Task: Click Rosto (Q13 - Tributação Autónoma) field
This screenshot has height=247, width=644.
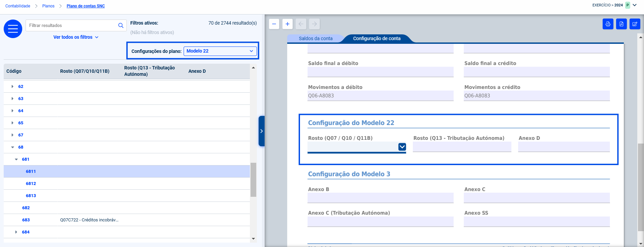Action: [x=462, y=147]
